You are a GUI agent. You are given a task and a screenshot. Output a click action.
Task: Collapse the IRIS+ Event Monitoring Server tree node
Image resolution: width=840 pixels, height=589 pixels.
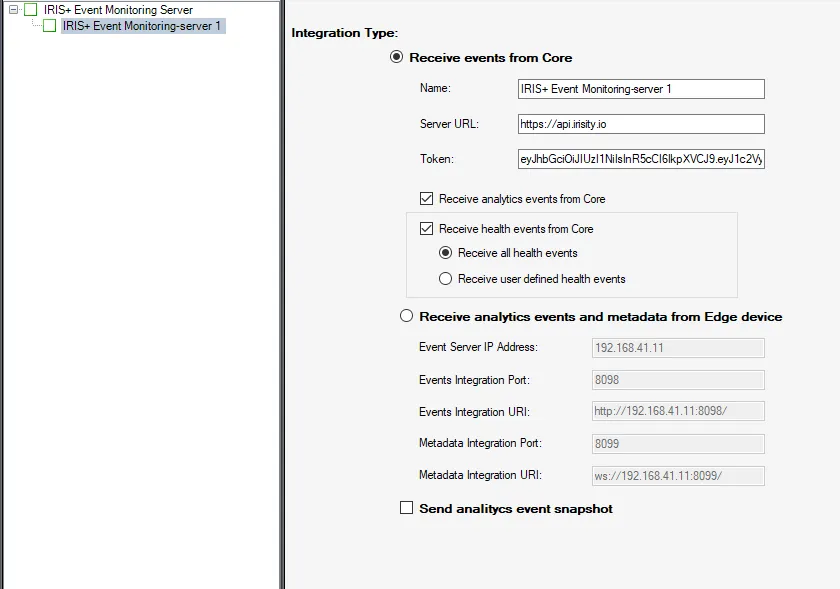13,10
